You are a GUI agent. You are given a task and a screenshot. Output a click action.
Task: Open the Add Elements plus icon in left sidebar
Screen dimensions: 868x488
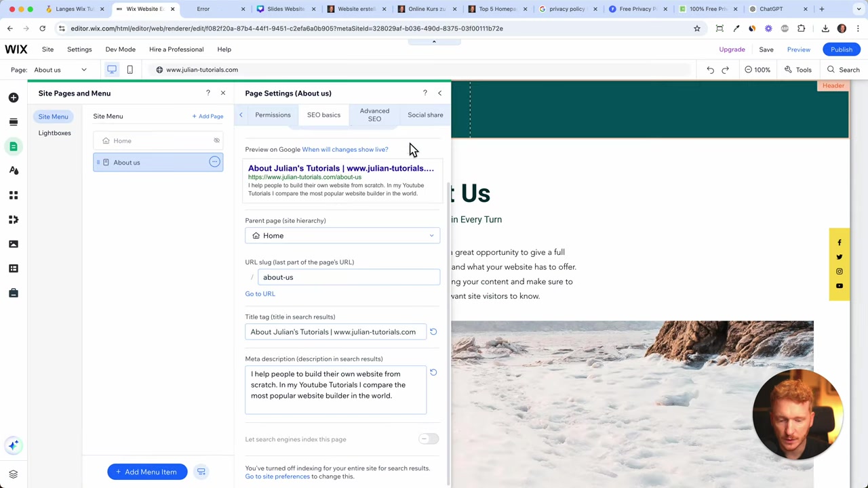point(14,98)
